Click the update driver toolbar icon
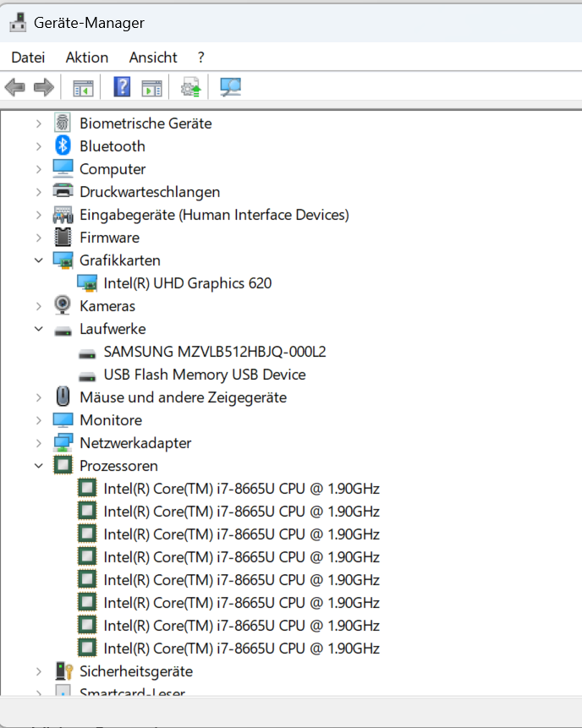 190,87
